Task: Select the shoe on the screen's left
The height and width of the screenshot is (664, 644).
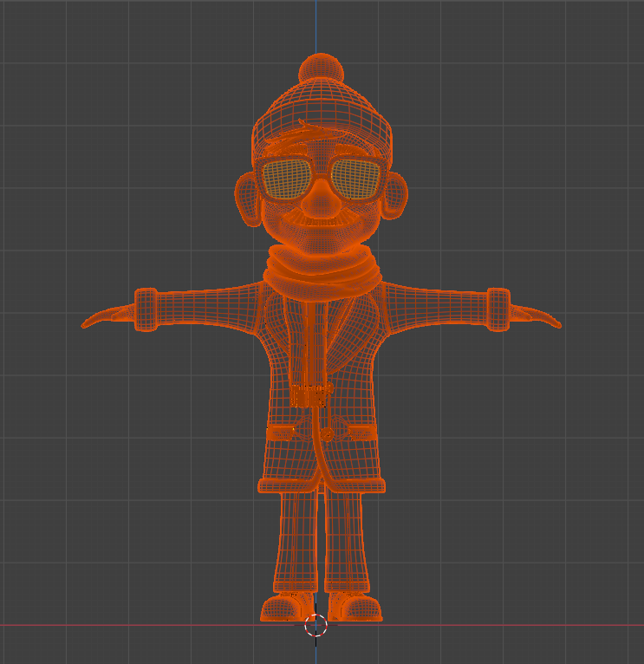Action: tap(285, 608)
